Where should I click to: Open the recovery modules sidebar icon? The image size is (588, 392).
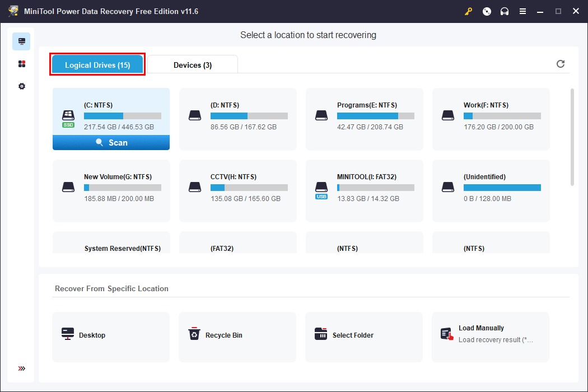click(21, 63)
